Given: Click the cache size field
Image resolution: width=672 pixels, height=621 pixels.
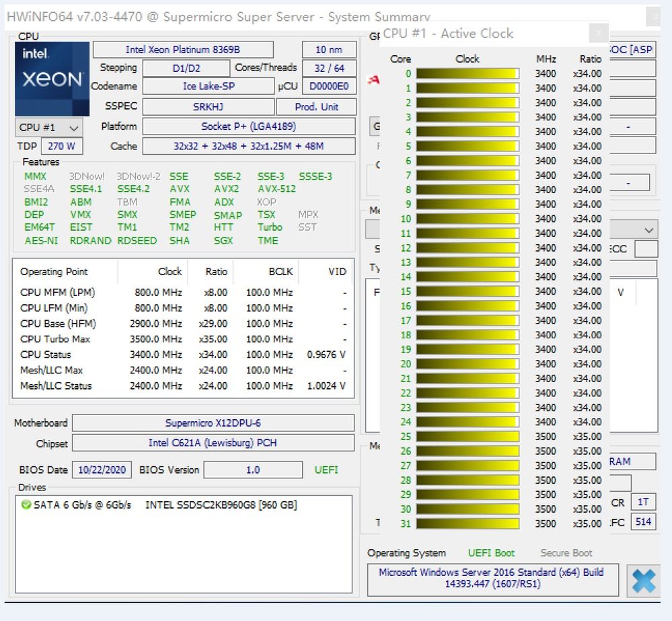Looking at the screenshot, I should pyautogui.click(x=249, y=146).
